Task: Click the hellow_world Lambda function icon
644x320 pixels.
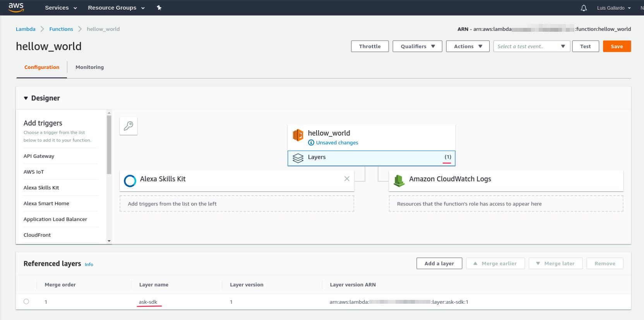Action: click(x=298, y=135)
